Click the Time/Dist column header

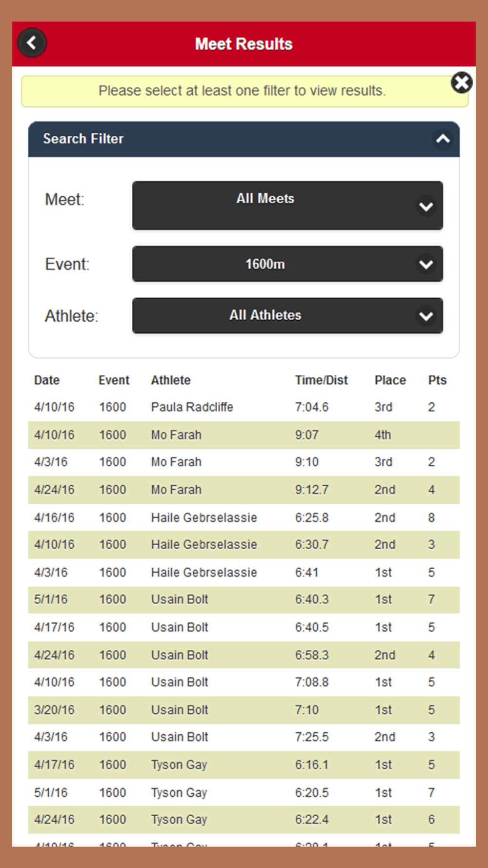(x=321, y=380)
